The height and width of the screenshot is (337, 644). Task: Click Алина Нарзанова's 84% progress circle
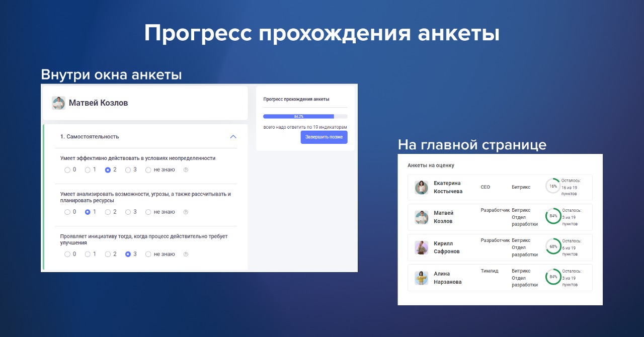tap(553, 277)
